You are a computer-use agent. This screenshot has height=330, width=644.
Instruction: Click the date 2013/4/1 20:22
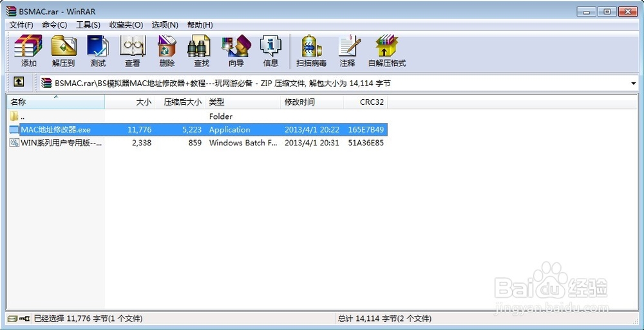click(x=312, y=130)
